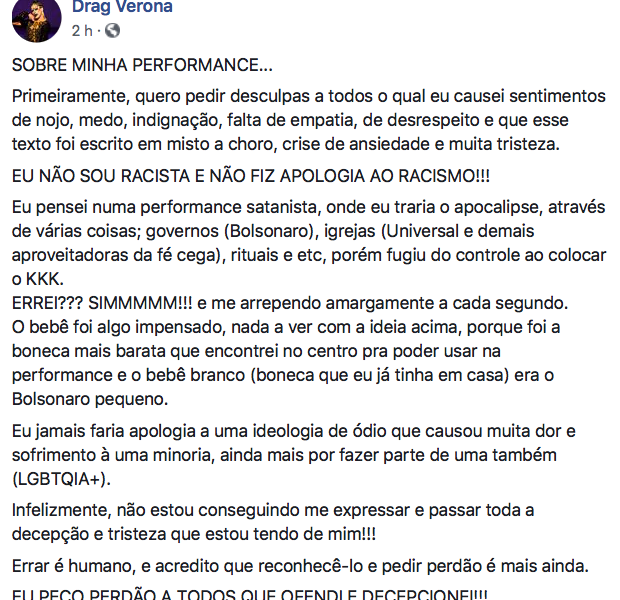Click the line 'EU NÃO SOU RACISTA' in caps
This screenshot has height=600, width=620.
pyautogui.click(x=251, y=176)
